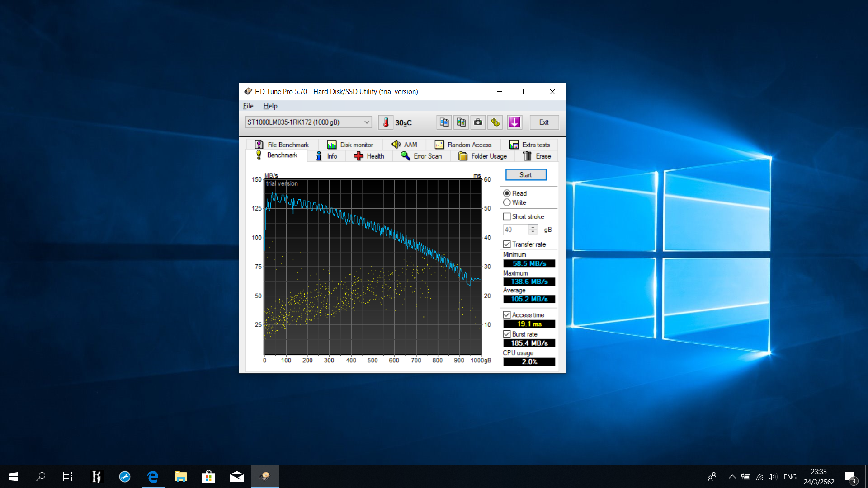Open File Explorer from the taskbar

click(x=180, y=477)
